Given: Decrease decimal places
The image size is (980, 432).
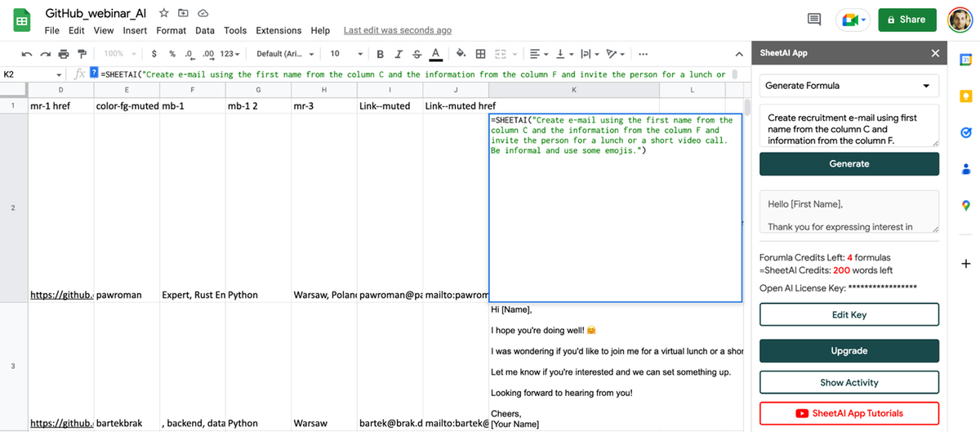Looking at the screenshot, I should [189, 54].
